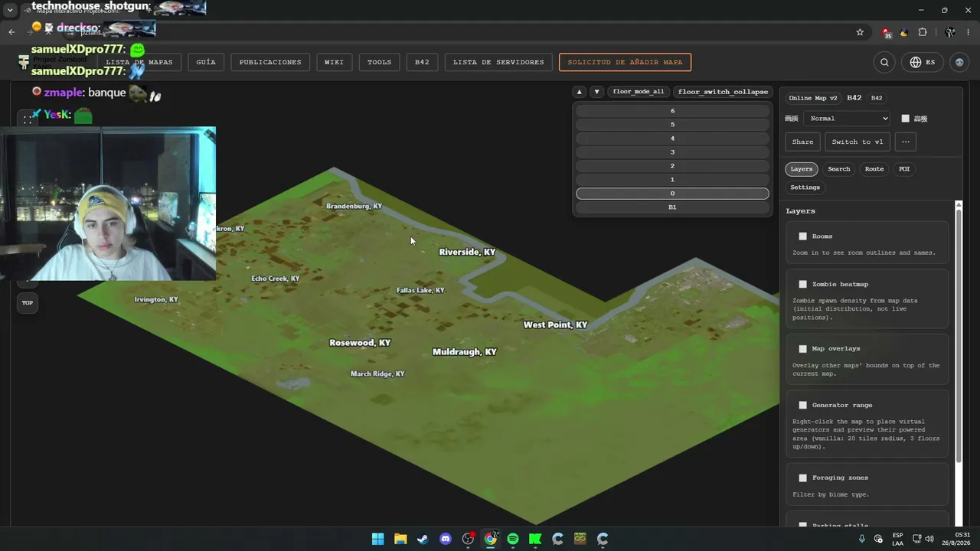Screen dimensions: 980x551
Task: Open the Chrome three-dot menu
Action: (x=969, y=32)
